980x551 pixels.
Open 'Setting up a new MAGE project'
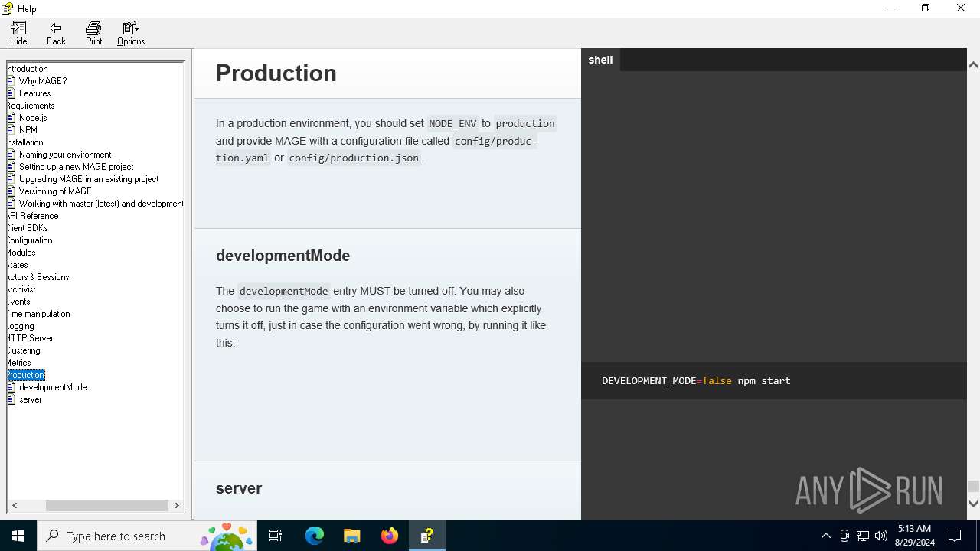pyautogui.click(x=76, y=167)
